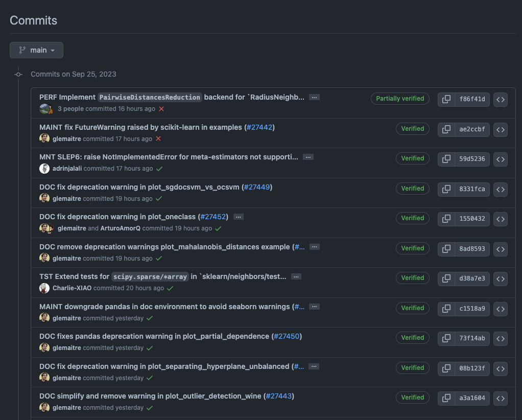Browse repository at commit a3a1604
The height and width of the screenshot is (420, 522).
coord(500,398)
